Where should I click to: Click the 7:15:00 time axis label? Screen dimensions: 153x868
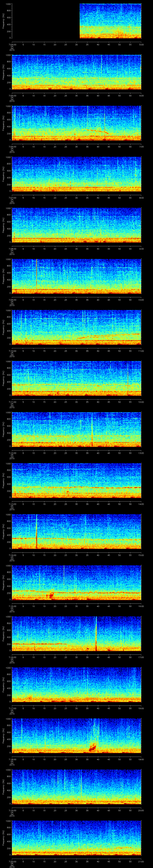click(12, 606)
